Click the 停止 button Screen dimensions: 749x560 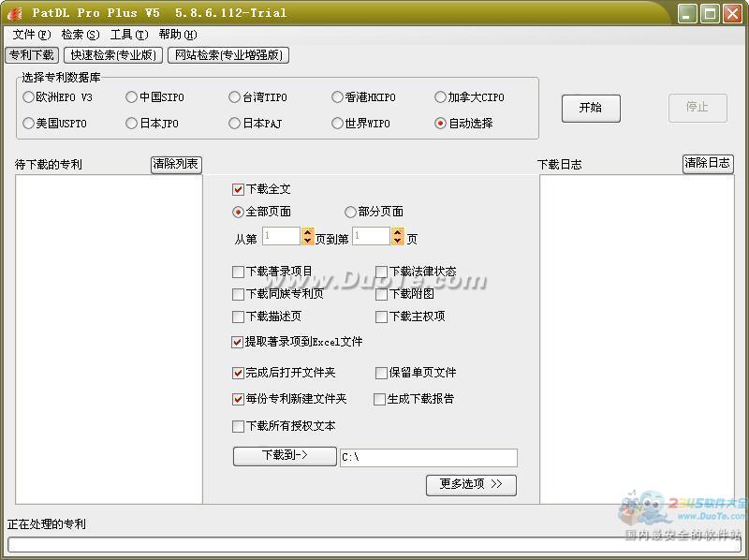click(698, 107)
